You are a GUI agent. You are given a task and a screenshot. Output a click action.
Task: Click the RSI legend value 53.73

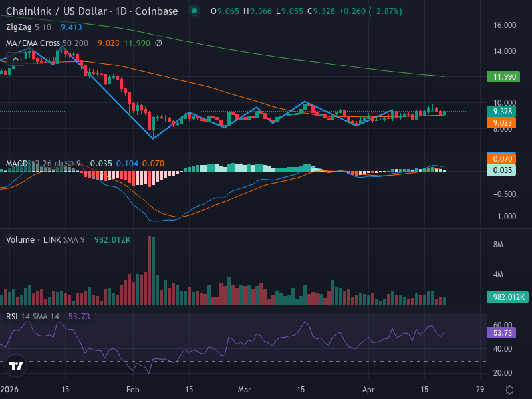coord(79,317)
